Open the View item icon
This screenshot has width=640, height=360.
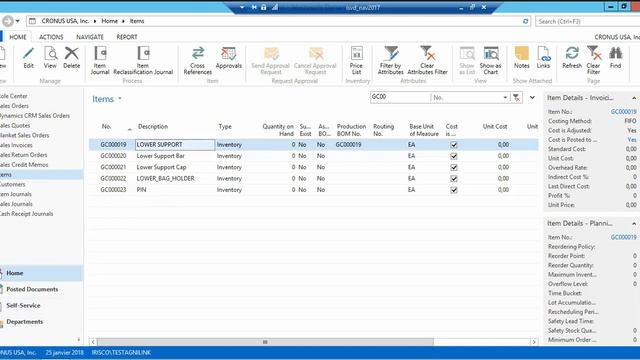[50, 53]
